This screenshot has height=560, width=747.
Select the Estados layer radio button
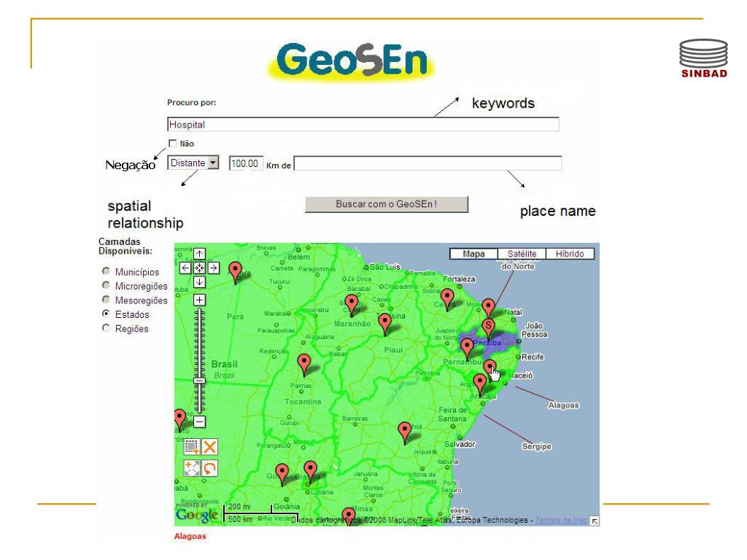click(107, 314)
